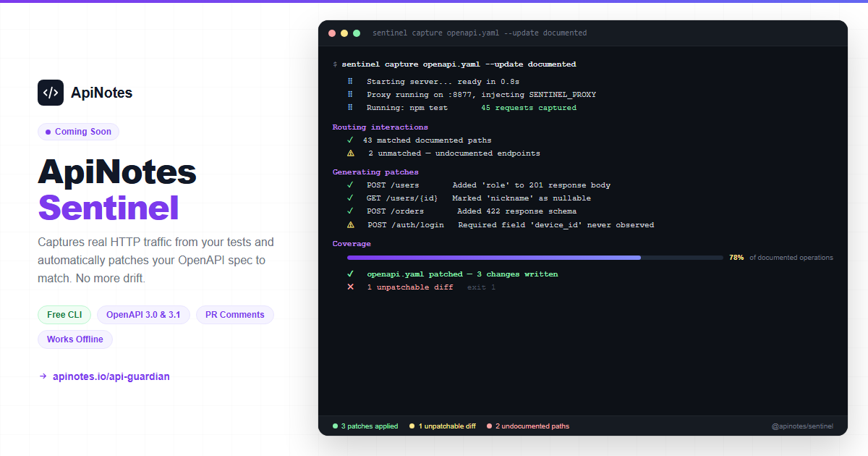Click spinner icon beside 'Running: npm test'
This screenshot has width=868, height=456.
(350, 108)
